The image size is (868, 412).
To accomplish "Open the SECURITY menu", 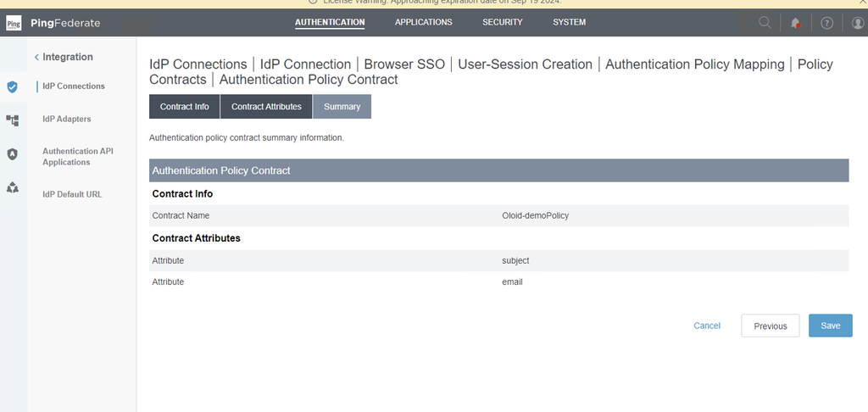I will (502, 22).
